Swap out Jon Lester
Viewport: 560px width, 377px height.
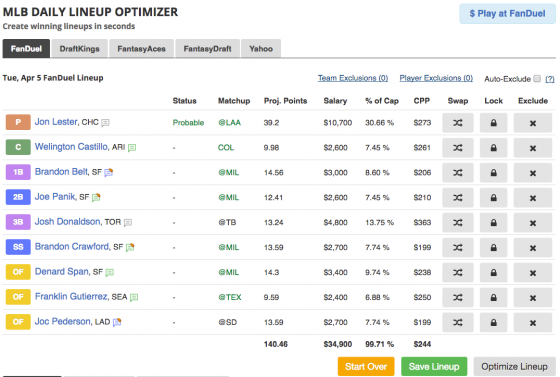point(458,123)
